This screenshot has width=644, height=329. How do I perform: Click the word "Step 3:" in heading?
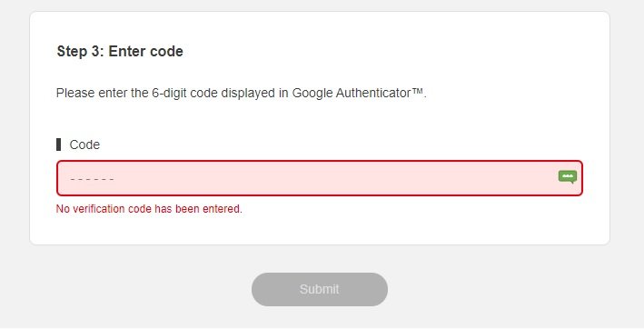pos(80,51)
